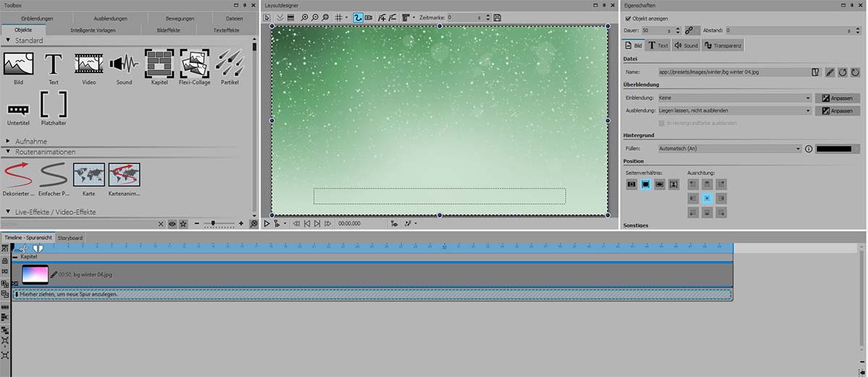The height and width of the screenshot is (377, 868).
Task: Click the pencil edit icon beside Name field
Action: pyautogui.click(x=830, y=72)
